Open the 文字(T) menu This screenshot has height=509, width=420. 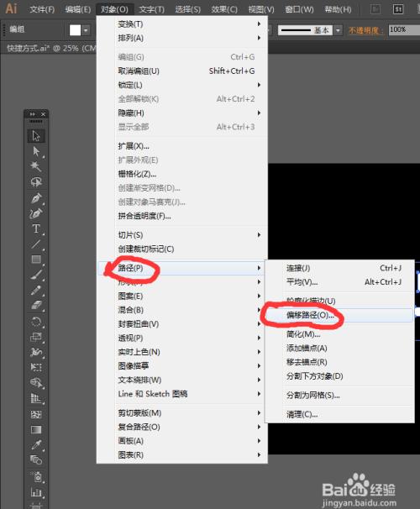click(151, 9)
